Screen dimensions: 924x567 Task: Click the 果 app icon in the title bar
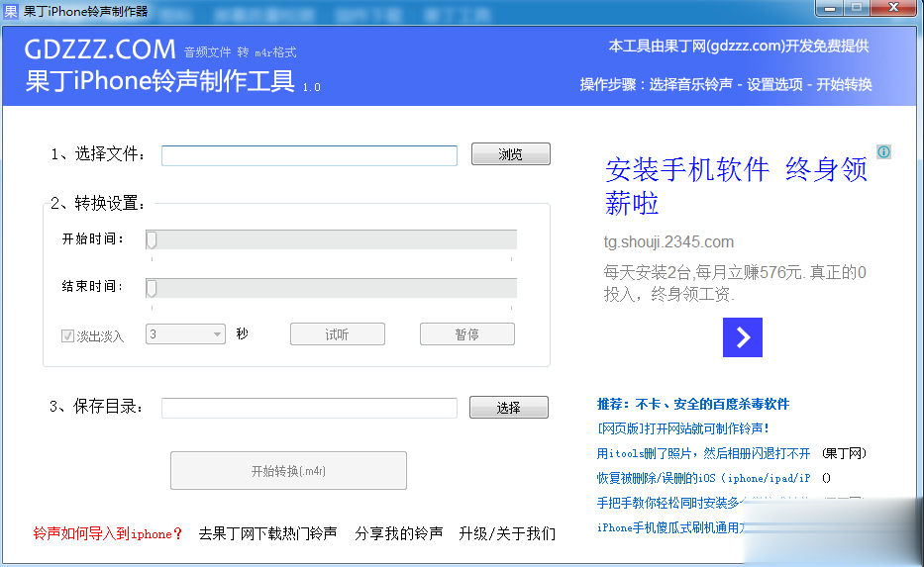11,11
